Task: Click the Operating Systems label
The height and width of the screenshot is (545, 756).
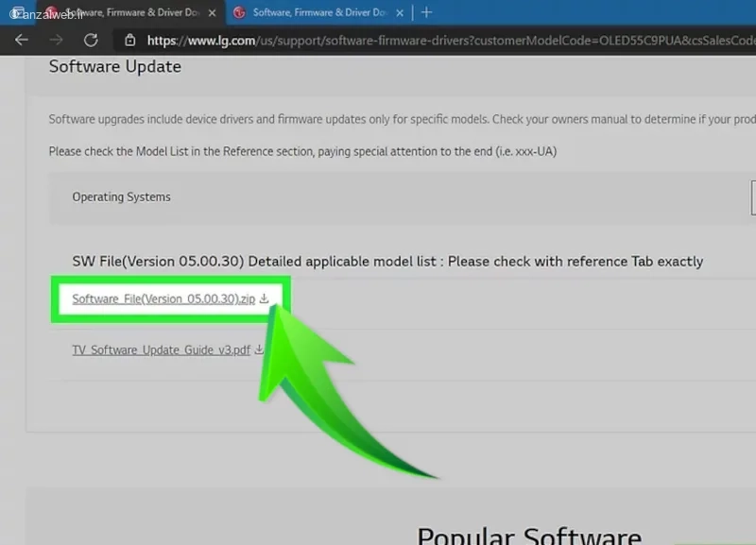Action: click(121, 197)
